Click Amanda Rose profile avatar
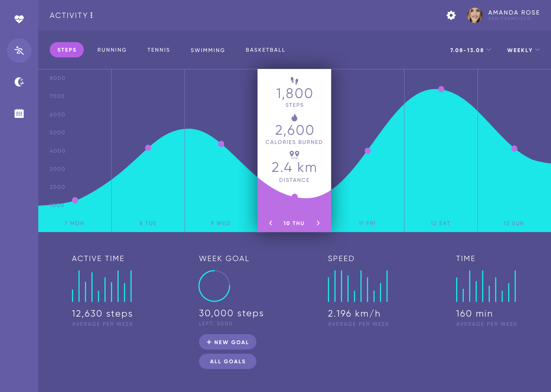Screen dimensions: 551x392 point(475,15)
